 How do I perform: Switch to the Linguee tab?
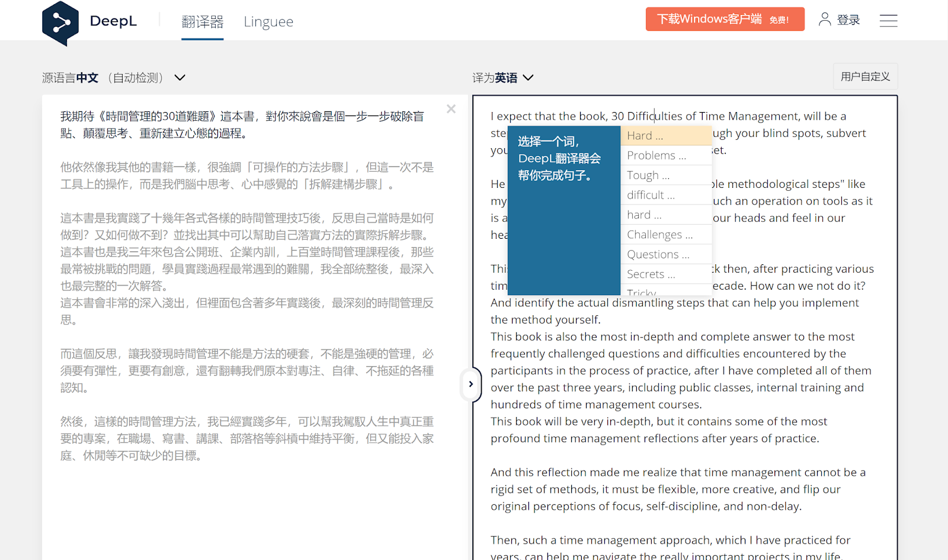click(x=268, y=21)
